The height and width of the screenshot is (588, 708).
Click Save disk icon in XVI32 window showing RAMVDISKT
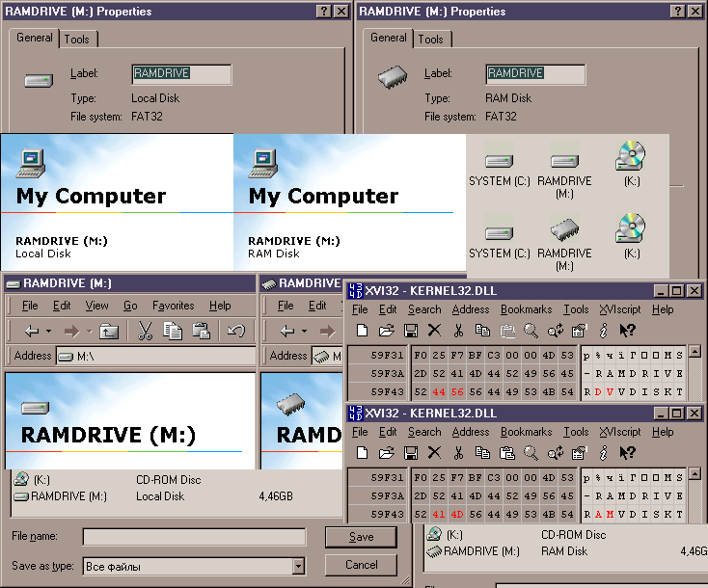click(411, 453)
